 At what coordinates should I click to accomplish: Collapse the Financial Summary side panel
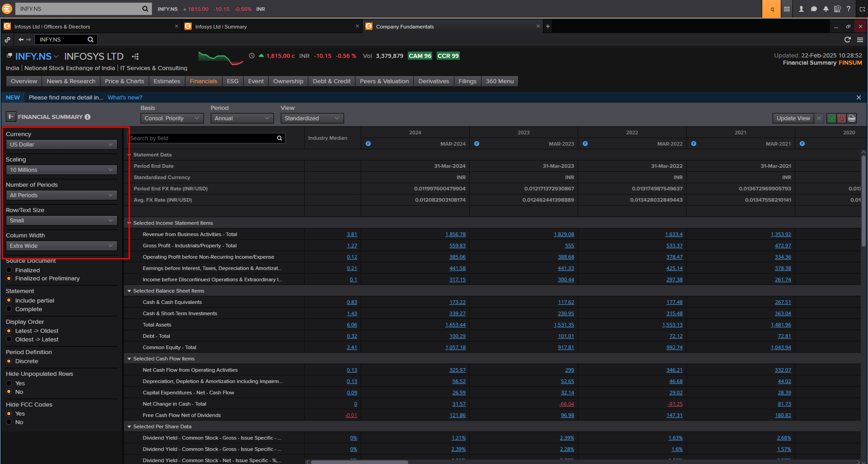(x=11, y=117)
